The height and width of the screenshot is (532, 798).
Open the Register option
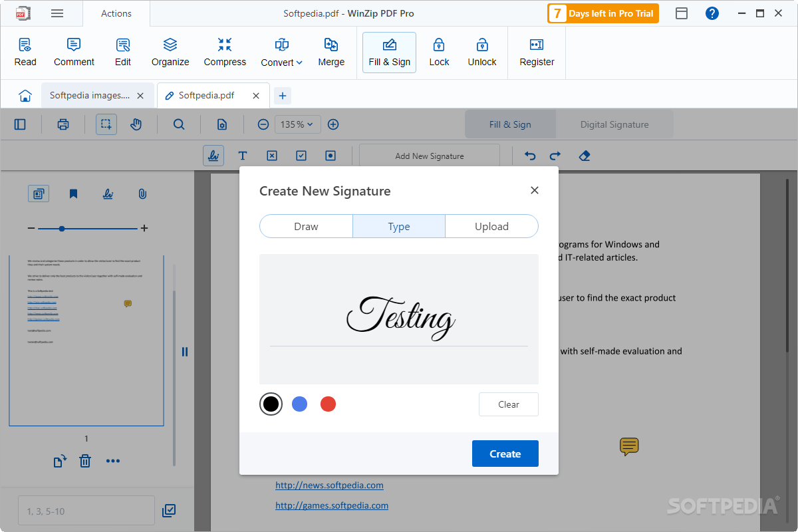tap(537, 53)
